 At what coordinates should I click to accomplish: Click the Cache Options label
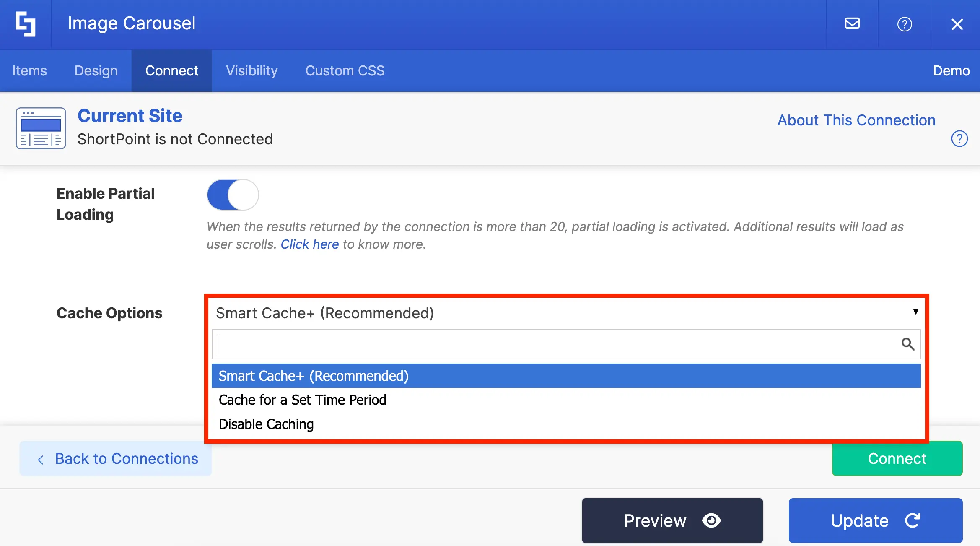[109, 313]
